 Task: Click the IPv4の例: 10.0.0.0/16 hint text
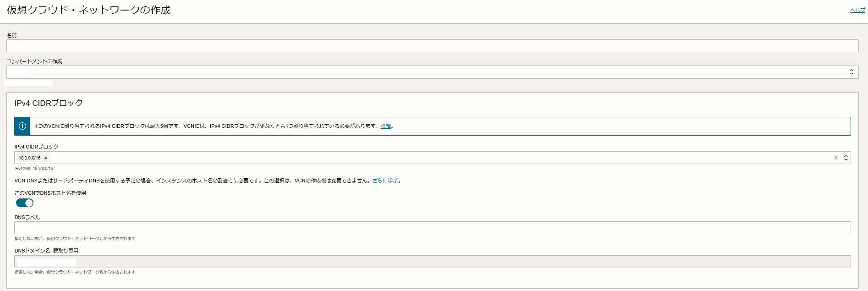34,169
